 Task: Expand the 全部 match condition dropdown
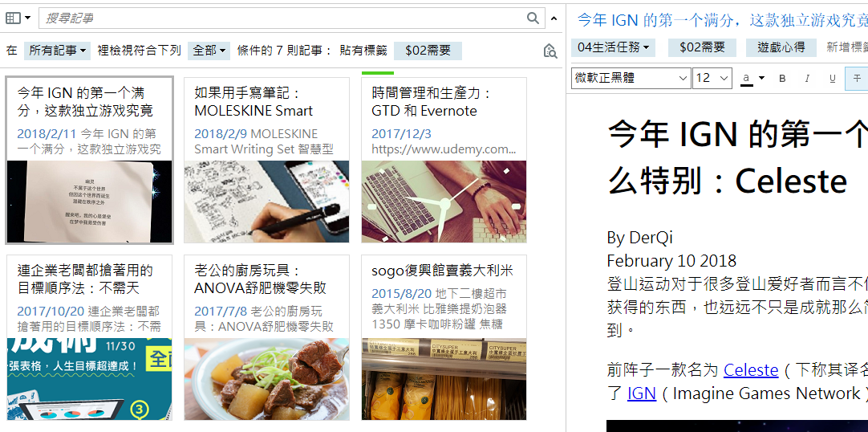[x=209, y=51]
